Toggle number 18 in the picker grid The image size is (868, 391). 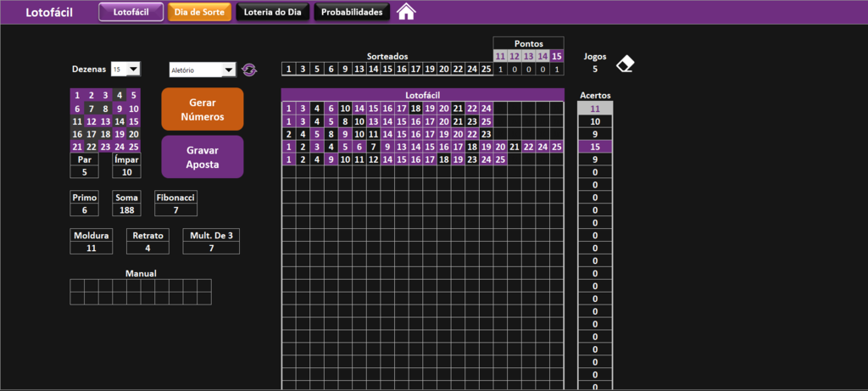pos(105,134)
